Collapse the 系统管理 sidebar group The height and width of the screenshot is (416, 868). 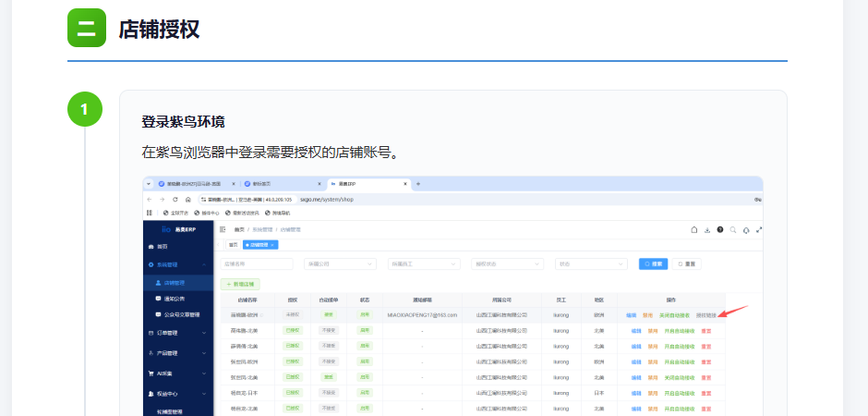tap(178, 264)
